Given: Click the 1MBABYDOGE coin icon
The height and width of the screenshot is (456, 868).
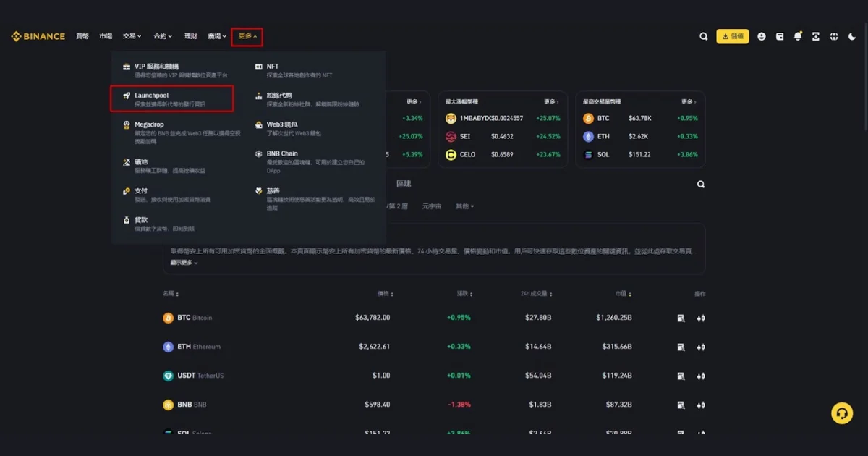Looking at the screenshot, I should 451,118.
